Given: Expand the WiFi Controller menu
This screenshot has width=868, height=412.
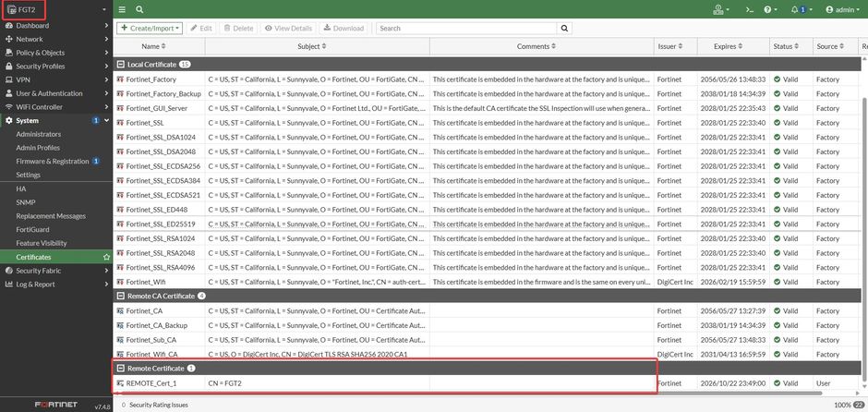Looking at the screenshot, I should [56, 107].
